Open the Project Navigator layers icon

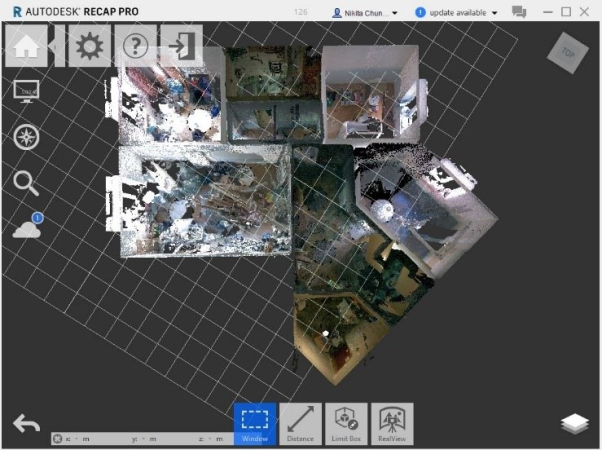click(575, 424)
